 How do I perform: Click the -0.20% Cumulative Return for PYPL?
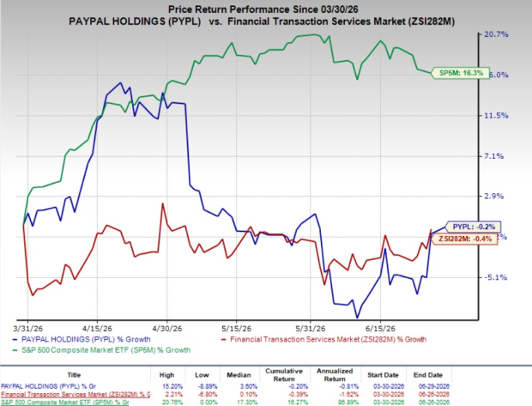coord(299,386)
